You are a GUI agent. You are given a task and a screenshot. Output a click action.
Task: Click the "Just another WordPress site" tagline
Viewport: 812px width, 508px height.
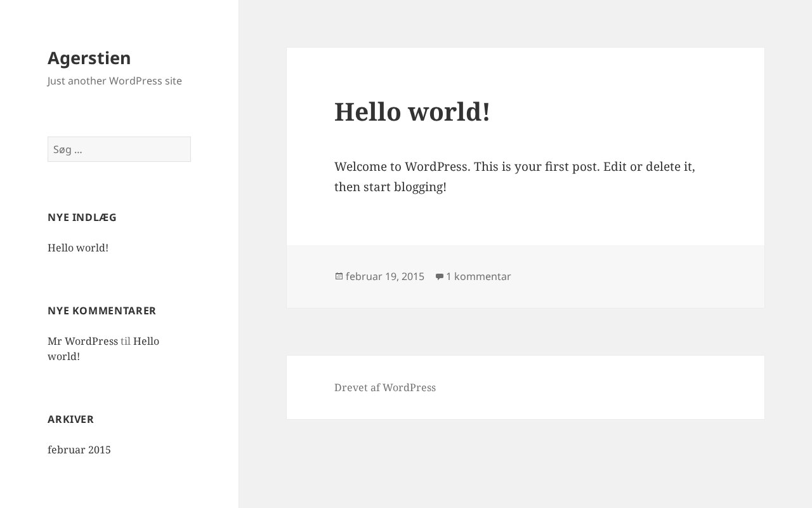click(115, 81)
